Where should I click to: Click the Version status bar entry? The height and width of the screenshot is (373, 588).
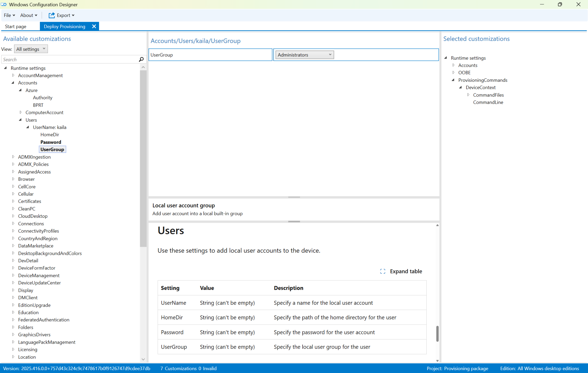[x=77, y=369]
